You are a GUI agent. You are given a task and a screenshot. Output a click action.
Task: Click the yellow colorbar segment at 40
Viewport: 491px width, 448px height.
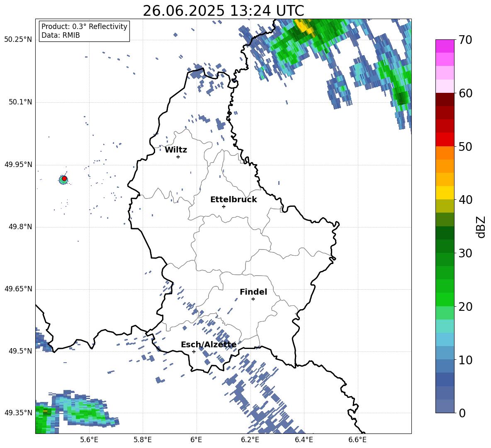[445, 193]
